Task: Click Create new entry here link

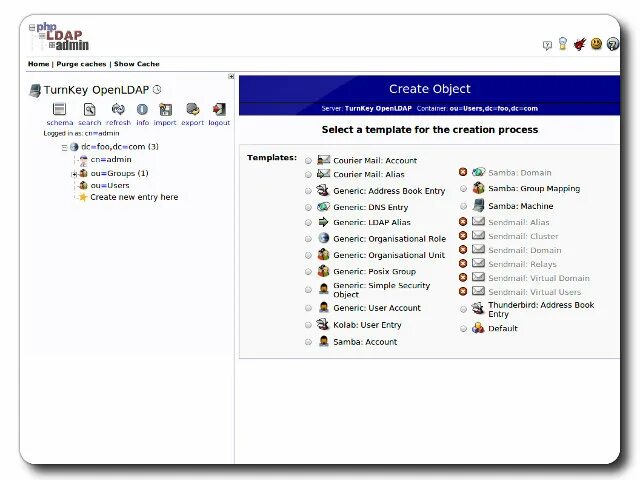Action: coord(134,197)
